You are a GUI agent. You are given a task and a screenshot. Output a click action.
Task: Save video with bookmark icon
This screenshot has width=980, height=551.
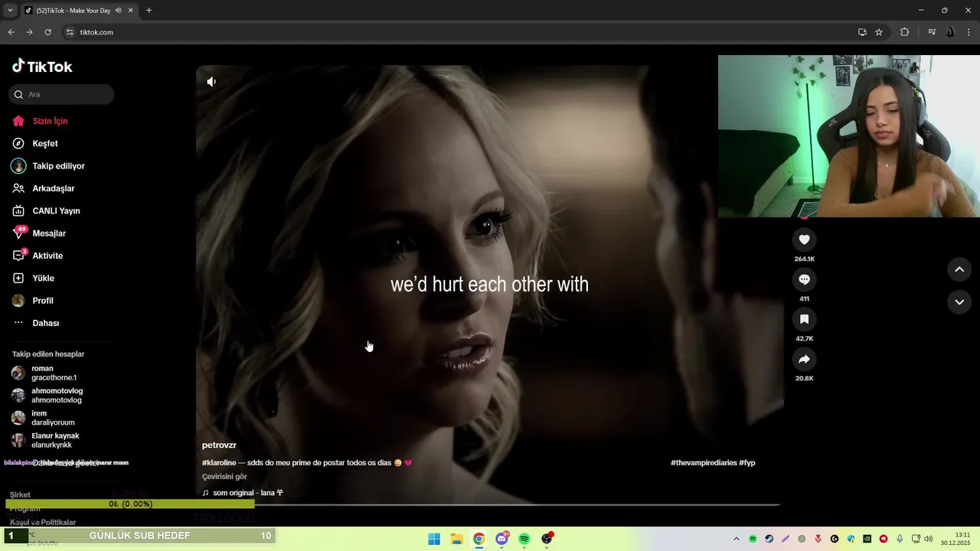(804, 319)
